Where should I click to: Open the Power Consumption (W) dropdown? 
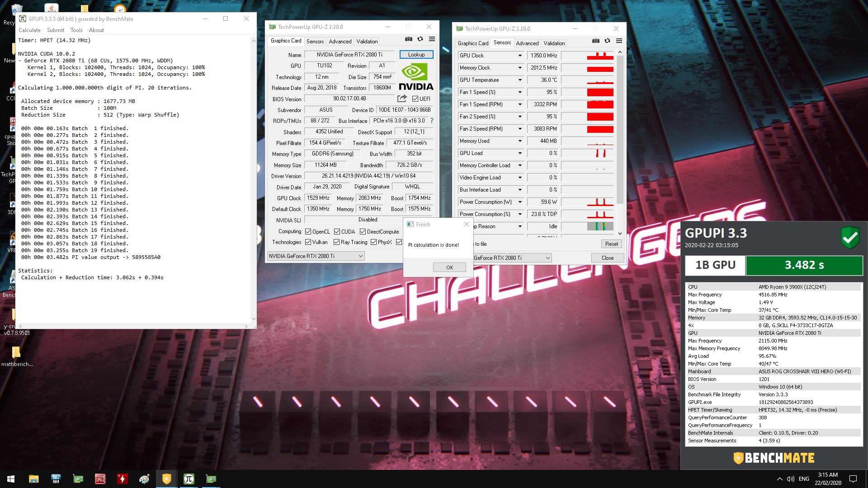(519, 202)
